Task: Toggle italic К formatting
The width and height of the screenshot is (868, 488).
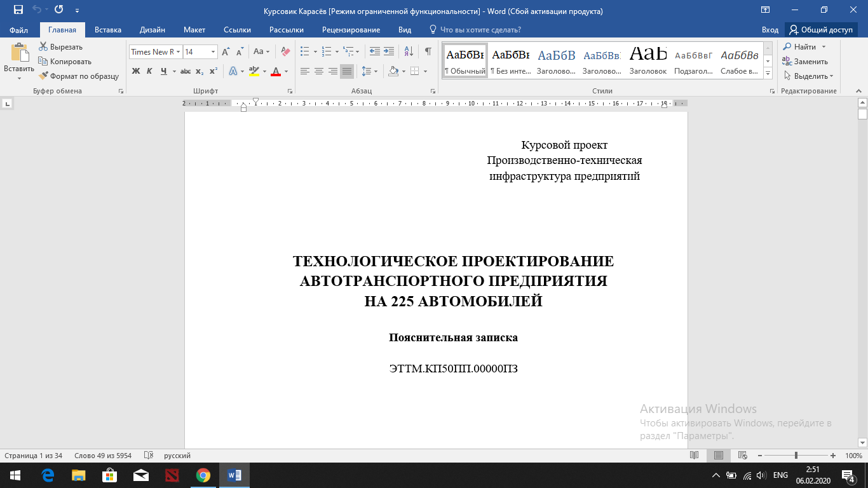Action: point(149,71)
